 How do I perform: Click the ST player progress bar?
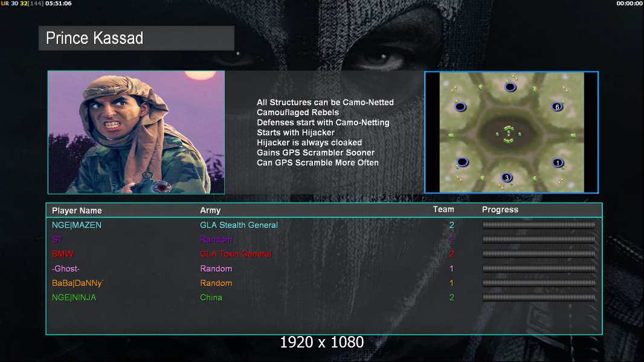click(x=539, y=239)
